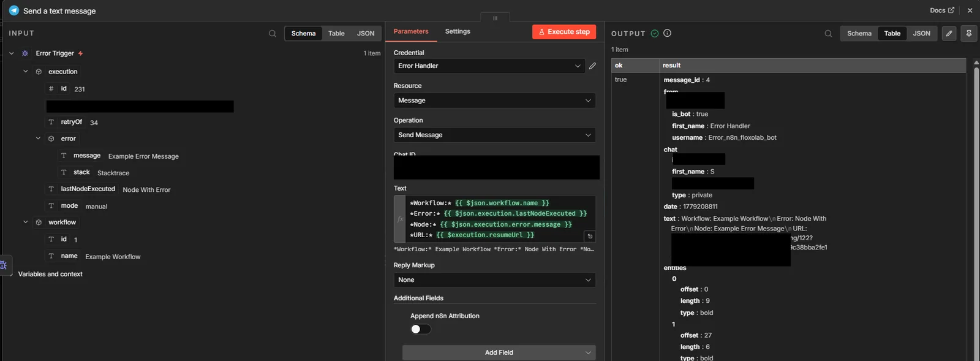The height and width of the screenshot is (361, 980).
Task: Select the INPUT Schema view tab
Action: pos(303,34)
